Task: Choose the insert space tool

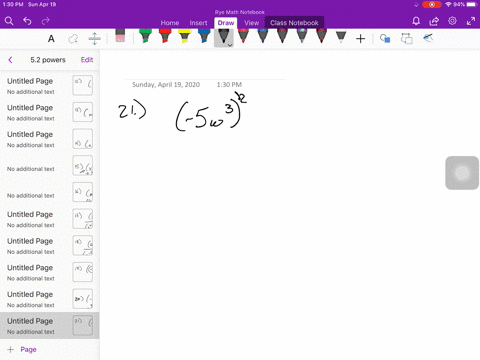Action: [x=95, y=39]
